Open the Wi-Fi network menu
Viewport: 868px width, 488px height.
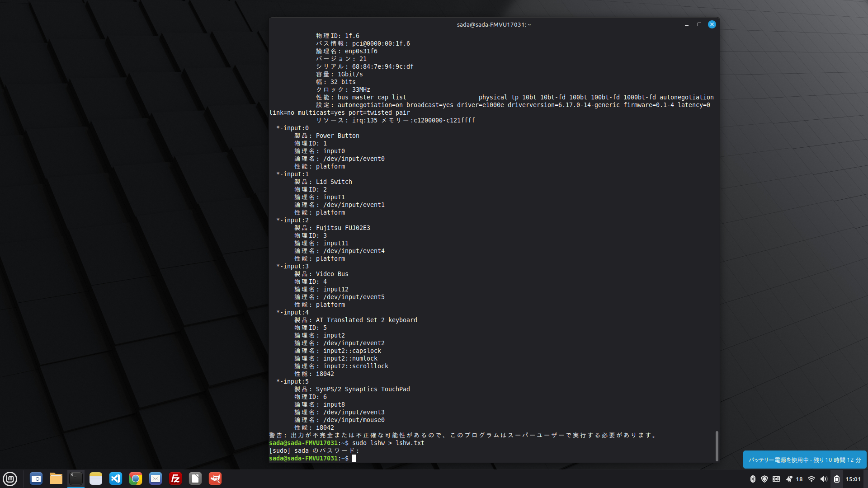[x=811, y=479]
